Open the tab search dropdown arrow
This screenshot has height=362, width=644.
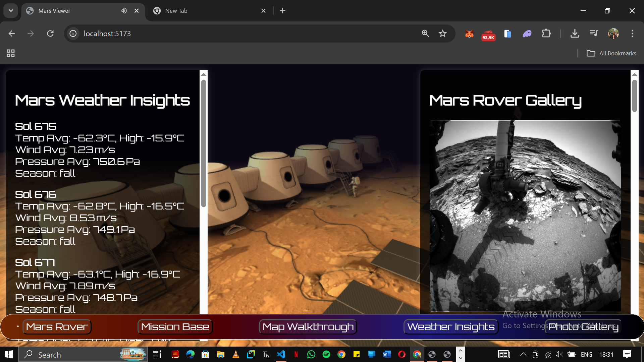(11, 11)
